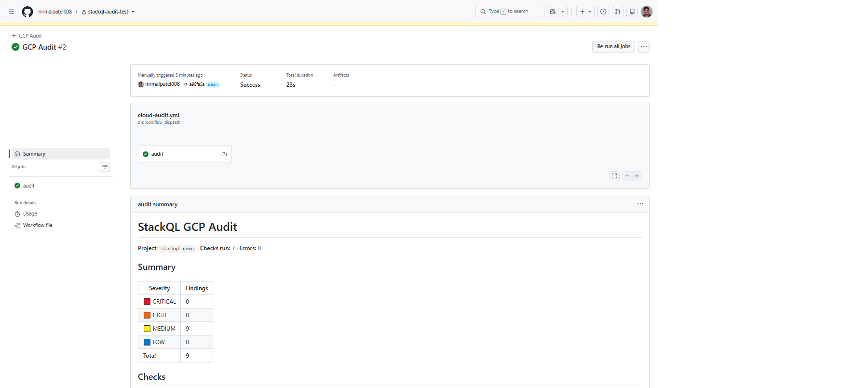The height and width of the screenshot is (388, 868).
Task: Click the Findings column header
Action: tap(197, 288)
